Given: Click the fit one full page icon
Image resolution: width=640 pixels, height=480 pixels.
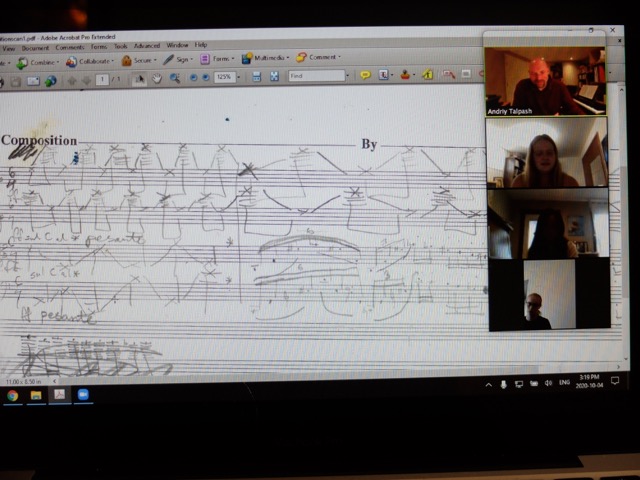Looking at the screenshot, I should click(274, 76).
